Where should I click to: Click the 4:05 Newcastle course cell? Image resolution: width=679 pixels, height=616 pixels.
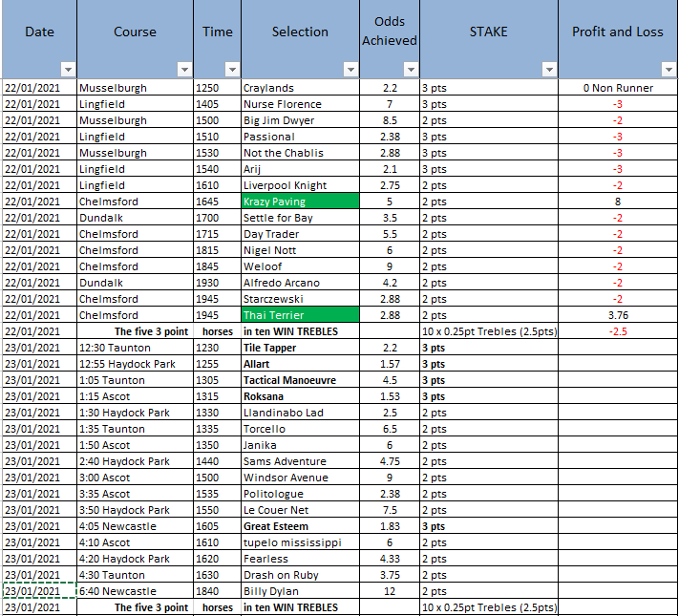(135, 526)
